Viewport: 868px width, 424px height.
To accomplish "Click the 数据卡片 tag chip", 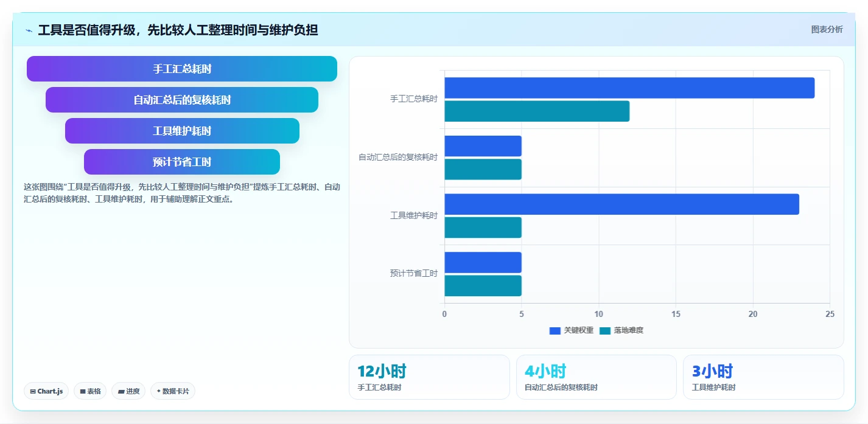I will coord(173,391).
